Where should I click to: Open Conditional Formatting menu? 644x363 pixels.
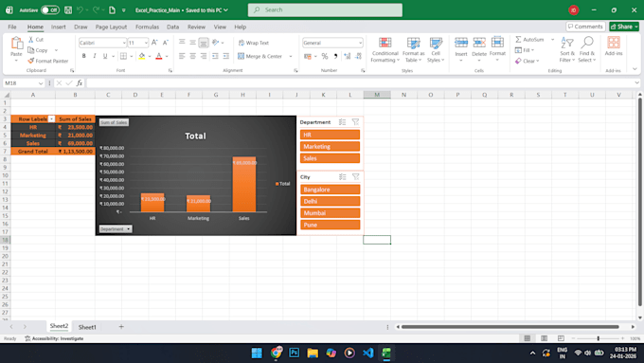pos(385,49)
